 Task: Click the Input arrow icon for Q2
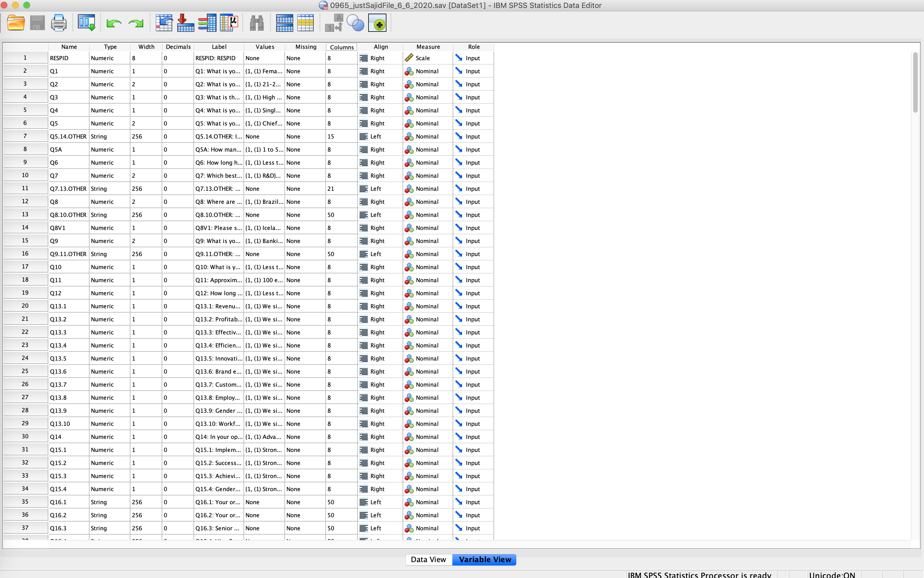[459, 84]
